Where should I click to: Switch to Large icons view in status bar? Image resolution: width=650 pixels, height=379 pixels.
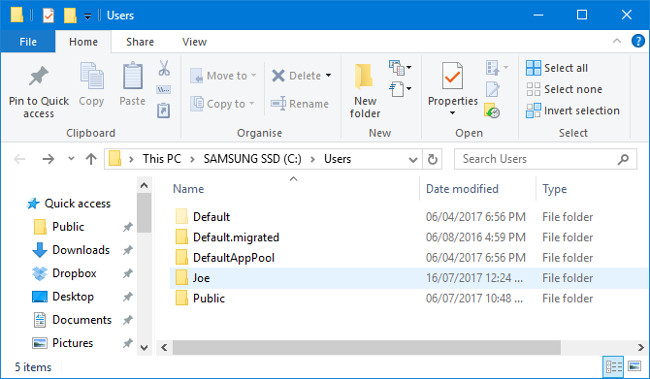pyautogui.click(x=634, y=367)
